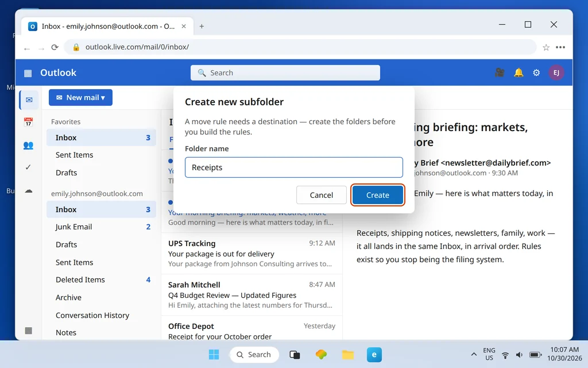Open browser three-dot menu
588x368 pixels.
click(x=560, y=47)
